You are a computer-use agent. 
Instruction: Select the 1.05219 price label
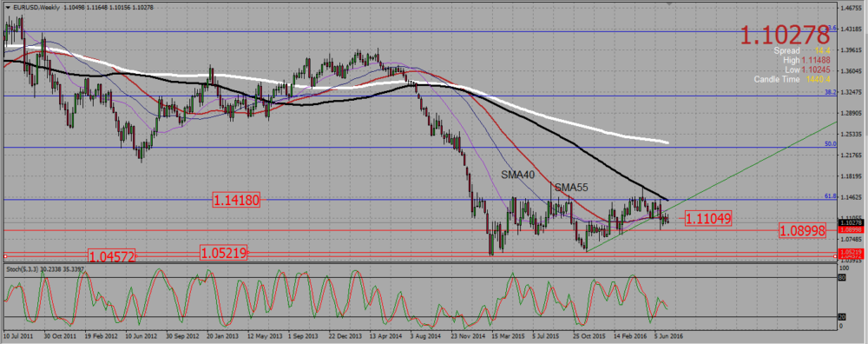pos(224,252)
